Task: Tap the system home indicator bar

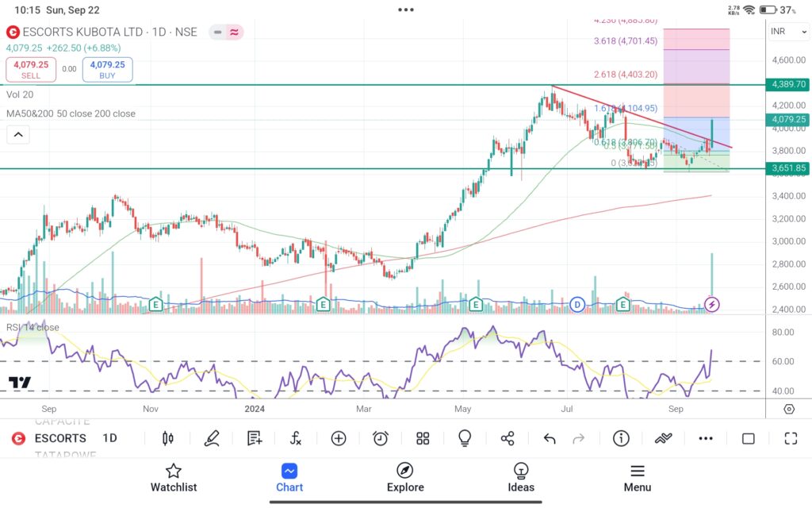Action: [x=406, y=502]
